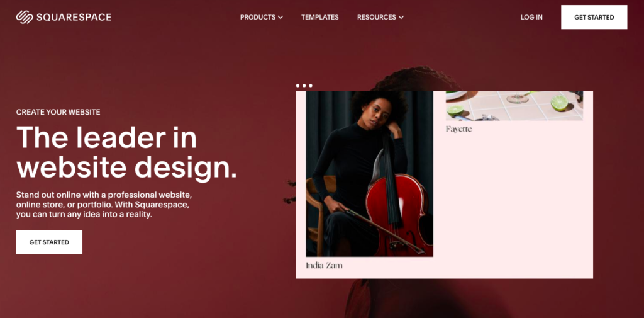Click the pink template preview background
Viewport: 644px width, 318px height.
[x=513, y=206]
